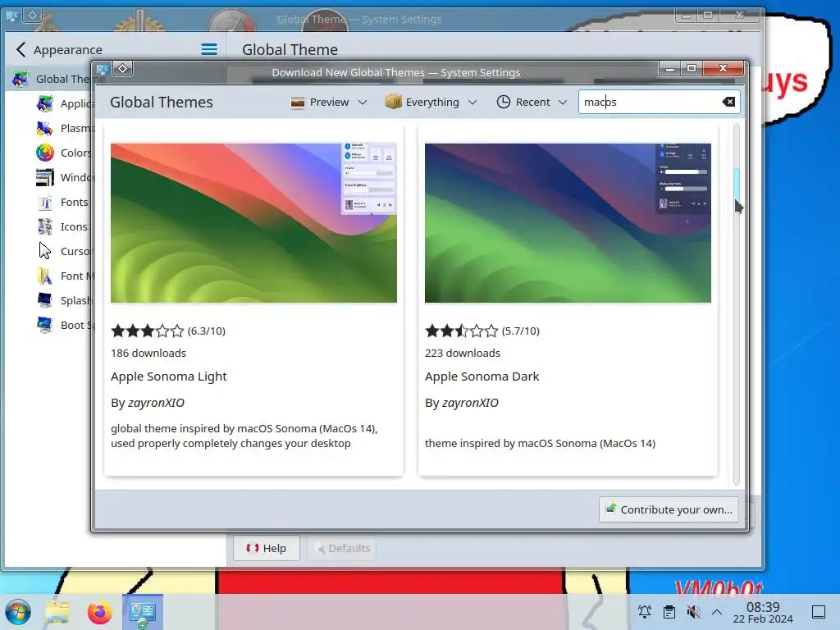Click author zayronXIO under Apple Sonoma Dark

pos(470,403)
